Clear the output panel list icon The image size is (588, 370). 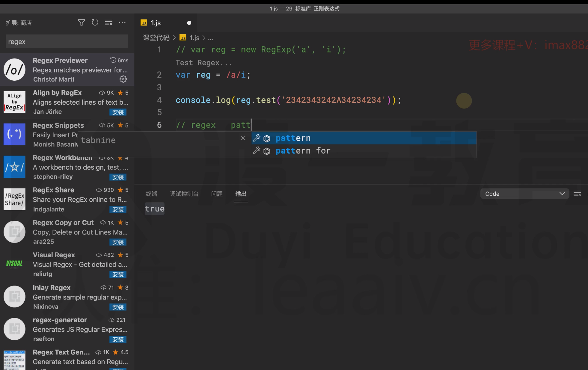[x=577, y=194]
